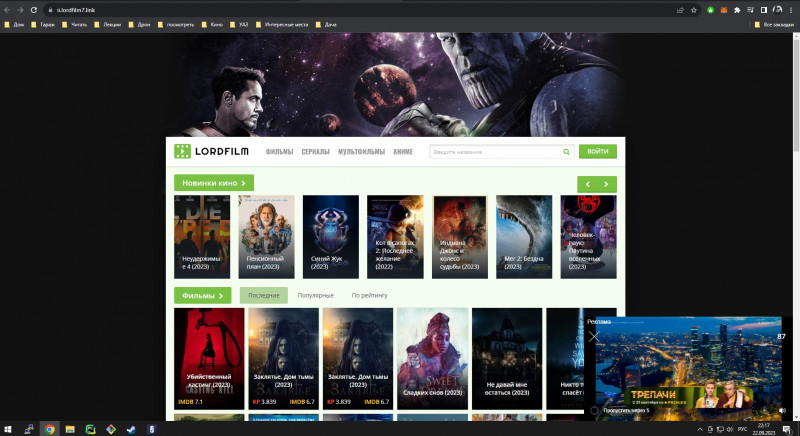Open the Мег 2: Бездна poster
800x436 pixels.
(x=524, y=237)
